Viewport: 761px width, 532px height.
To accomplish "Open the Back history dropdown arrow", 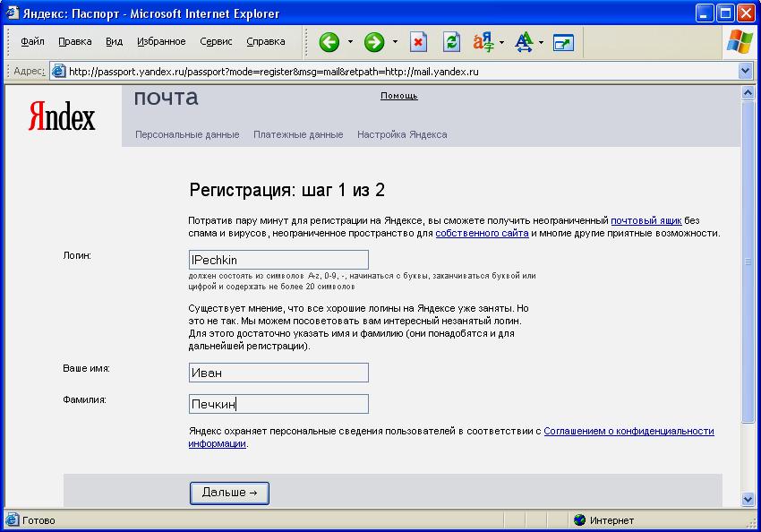I will [x=350, y=42].
